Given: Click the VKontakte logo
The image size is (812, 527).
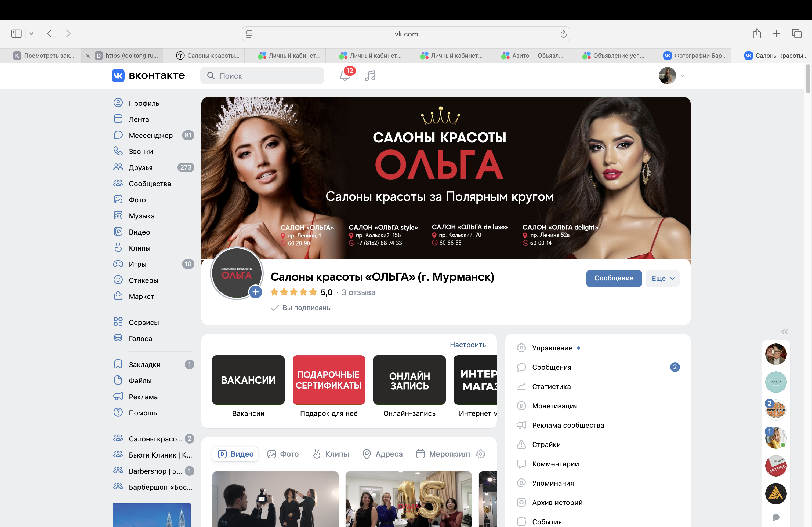Looking at the screenshot, I should click(x=148, y=75).
